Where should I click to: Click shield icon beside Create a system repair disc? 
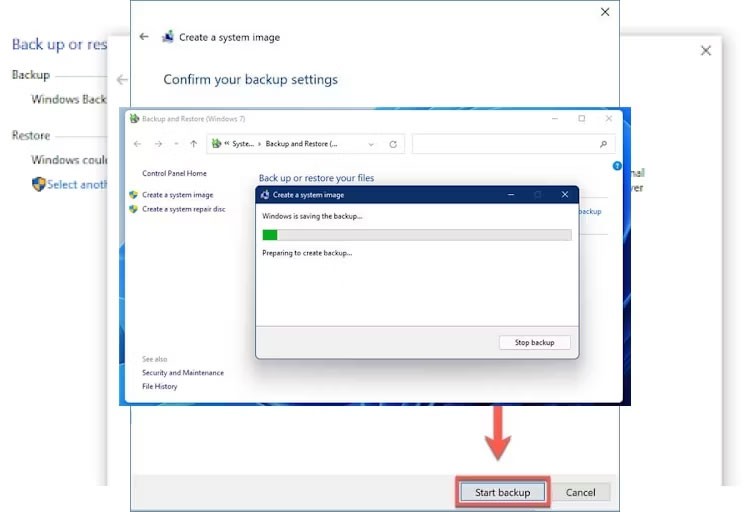pyautogui.click(x=134, y=209)
